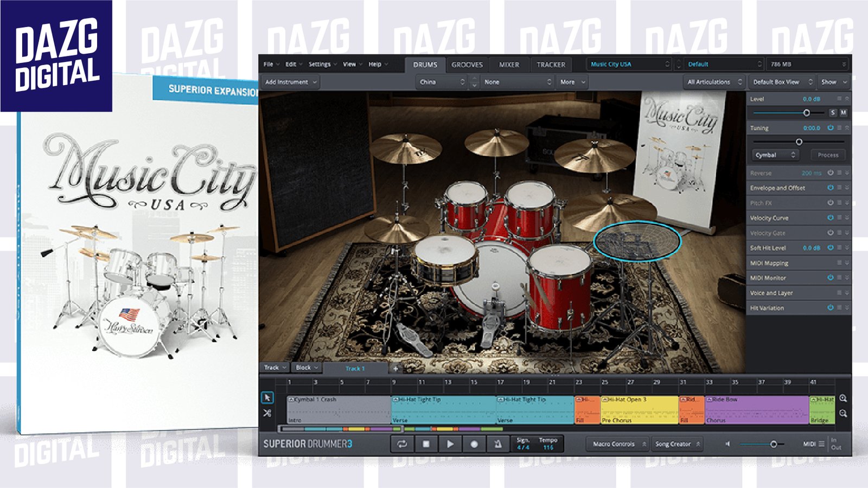The image size is (868, 488).
Task: Open the Cymbal tuning type dropdown
Action: tap(775, 155)
